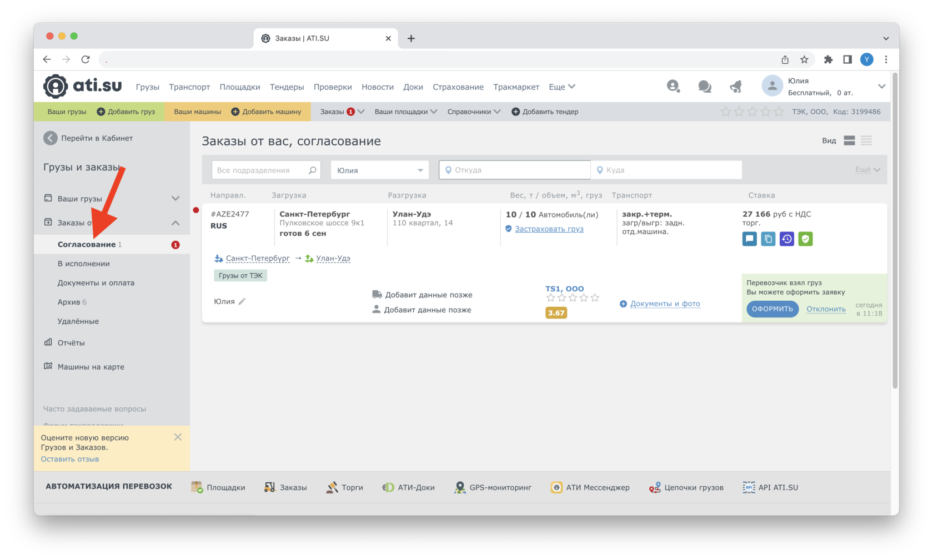
Task: Go back with the browser back arrow
Action: [47, 59]
